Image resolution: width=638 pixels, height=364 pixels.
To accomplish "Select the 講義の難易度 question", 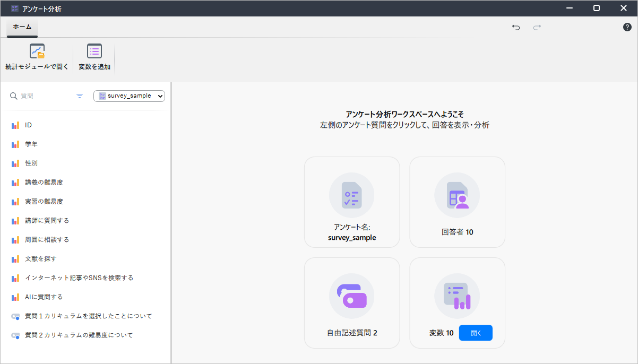I will pos(44,183).
